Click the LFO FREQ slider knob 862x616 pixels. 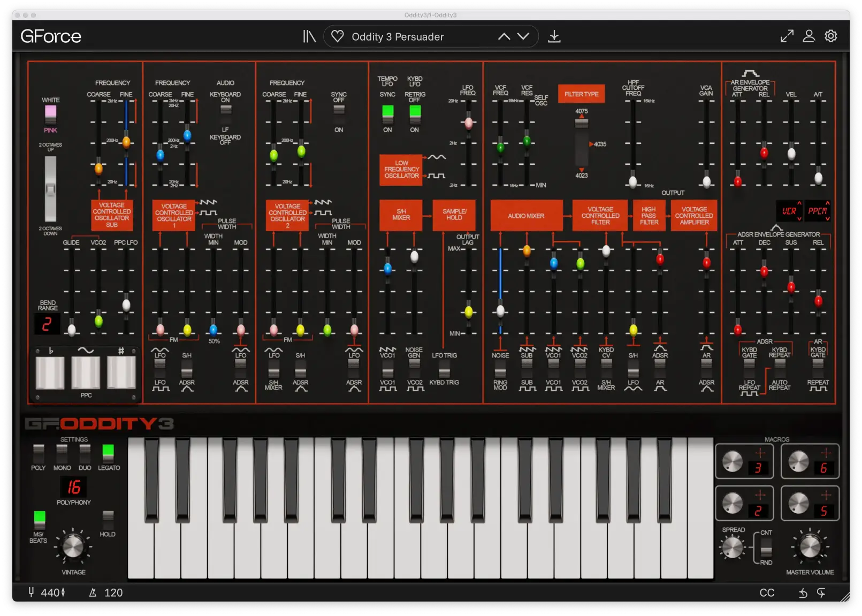click(x=469, y=123)
